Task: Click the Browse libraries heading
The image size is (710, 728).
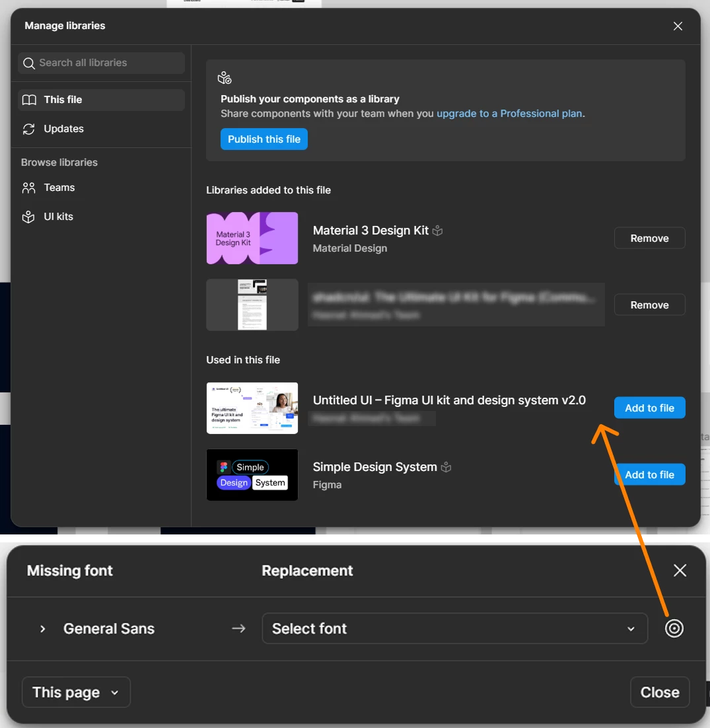Action: [x=59, y=163]
